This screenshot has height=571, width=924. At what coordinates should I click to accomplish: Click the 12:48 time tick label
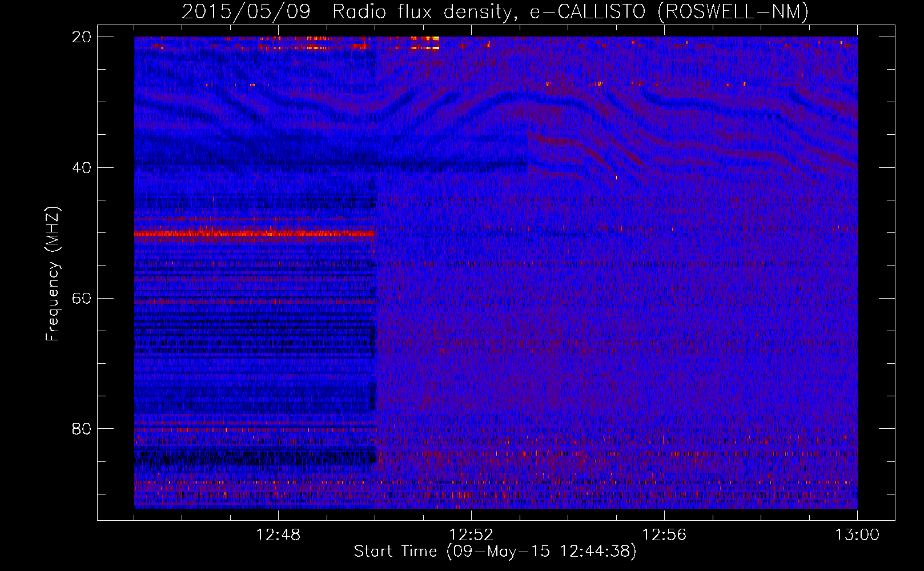[x=278, y=535]
